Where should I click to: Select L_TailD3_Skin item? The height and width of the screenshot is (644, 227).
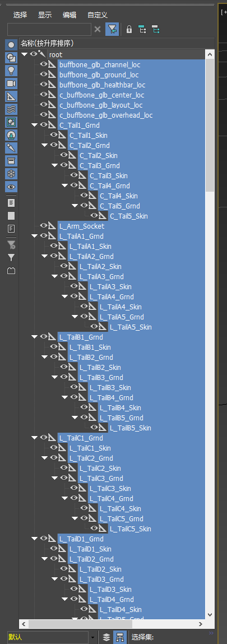tap(111, 590)
